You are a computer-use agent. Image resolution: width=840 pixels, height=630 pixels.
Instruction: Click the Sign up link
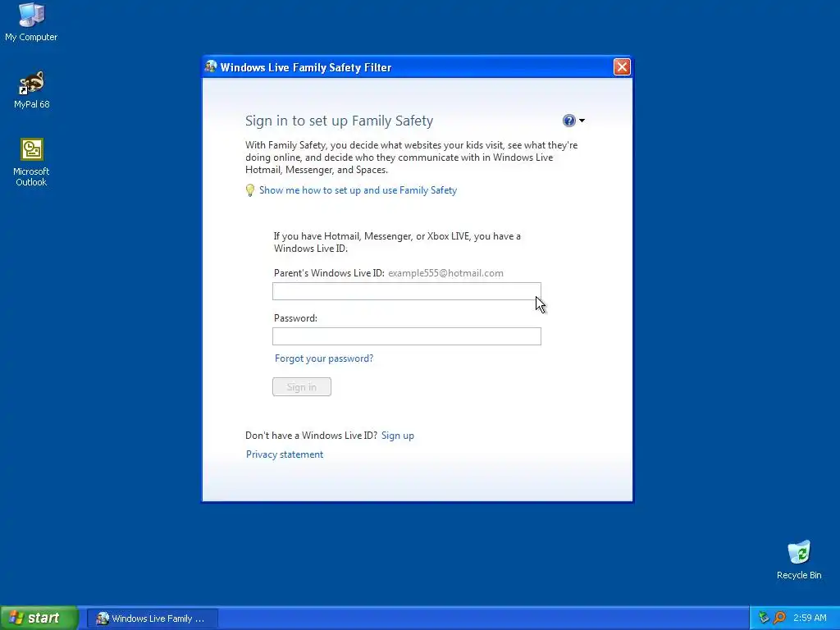tap(398, 436)
